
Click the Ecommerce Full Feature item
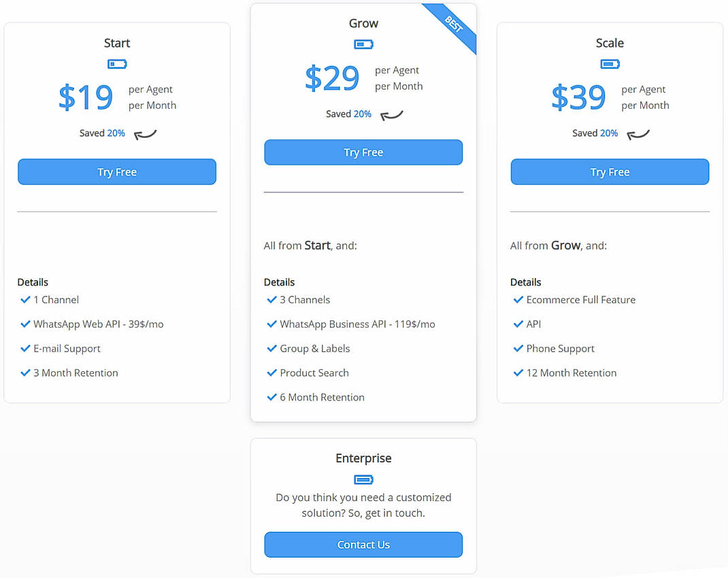[581, 300]
